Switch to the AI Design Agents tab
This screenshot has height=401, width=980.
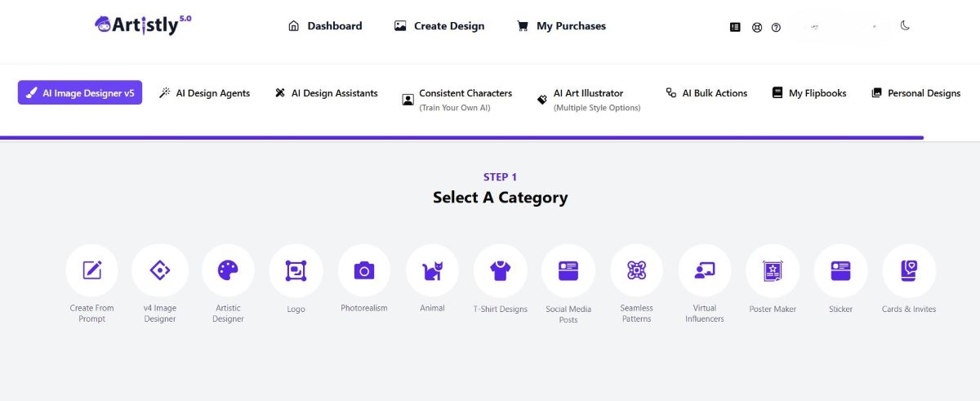[204, 93]
